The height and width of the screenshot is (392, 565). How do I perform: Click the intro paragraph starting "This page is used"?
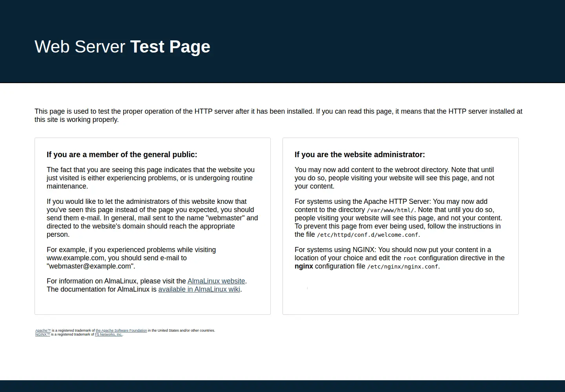(x=279, y=115)
